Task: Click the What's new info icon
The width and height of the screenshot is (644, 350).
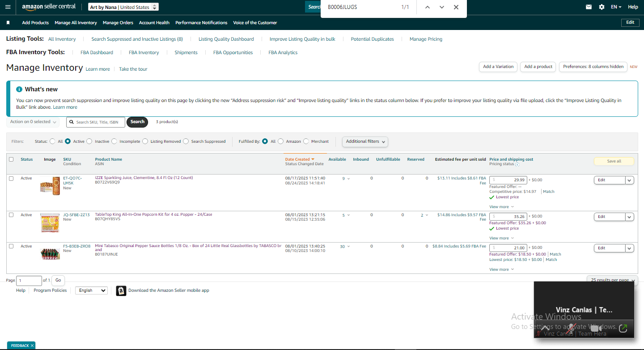Action: (x=19, y=89)
